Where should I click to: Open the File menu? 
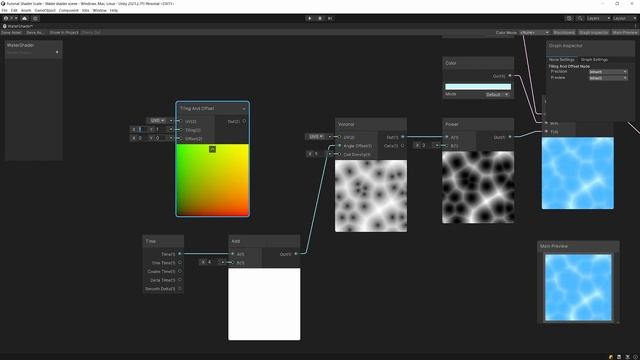(x=4, y=10)
